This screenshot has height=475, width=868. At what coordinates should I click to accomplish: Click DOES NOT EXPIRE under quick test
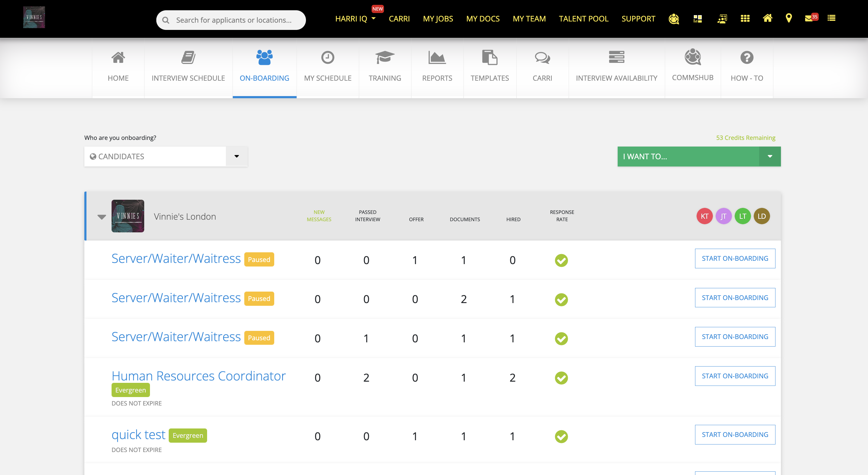(136, 450)
